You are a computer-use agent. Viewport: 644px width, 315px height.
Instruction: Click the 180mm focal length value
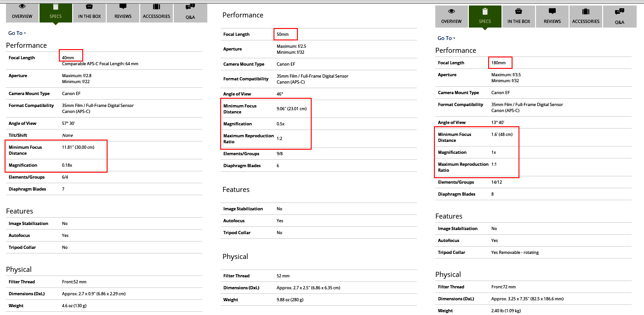(x=498, y=63)
